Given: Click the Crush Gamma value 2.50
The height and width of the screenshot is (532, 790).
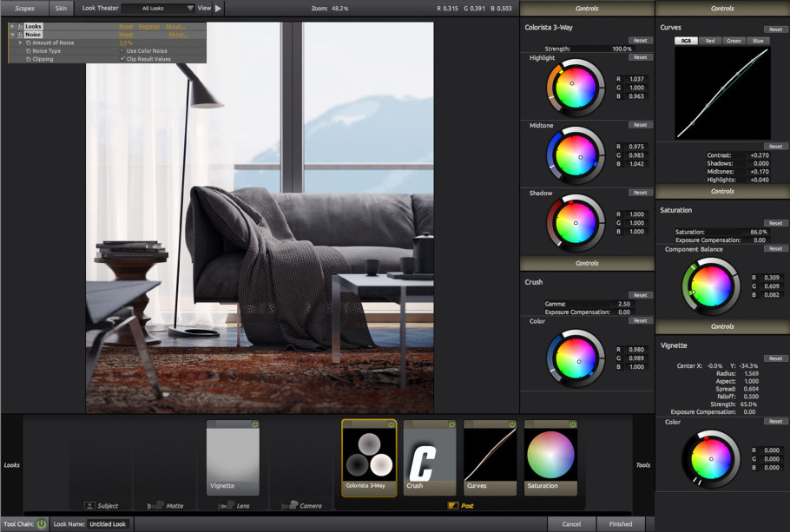Looking at the screenshot, I should [x=623, y=304].
